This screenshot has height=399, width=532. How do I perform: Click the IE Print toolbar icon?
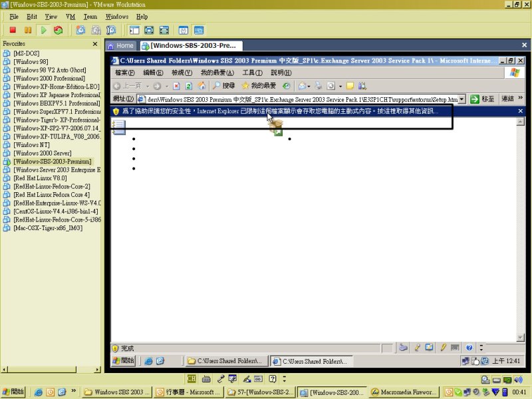319,86
